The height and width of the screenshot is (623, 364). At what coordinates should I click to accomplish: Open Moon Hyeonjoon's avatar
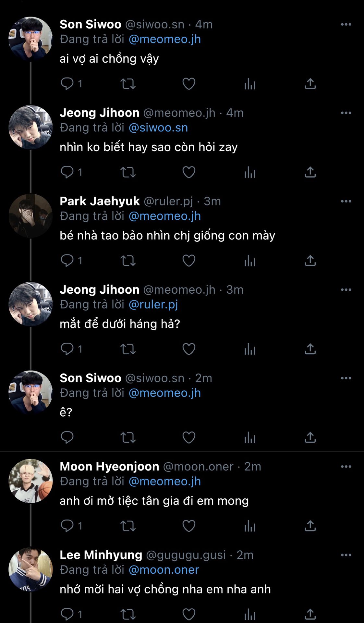click(30, 481)
